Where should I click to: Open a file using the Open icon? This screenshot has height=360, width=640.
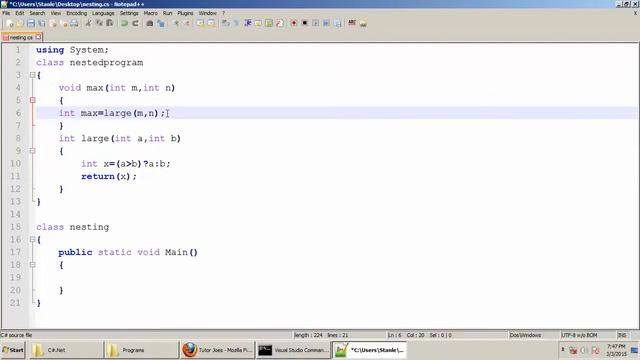click(x=20, y=23)
